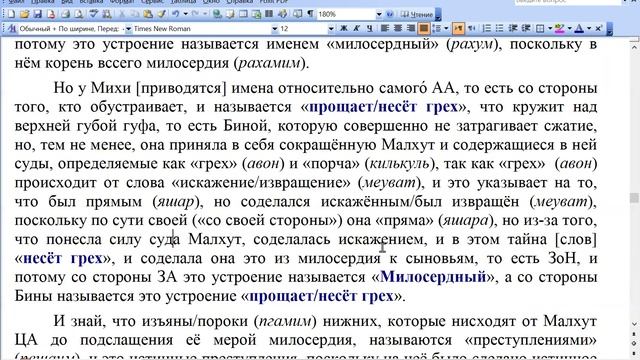Click the Cut scissors icon
The image size is (640, 360).
coord(122,14)
